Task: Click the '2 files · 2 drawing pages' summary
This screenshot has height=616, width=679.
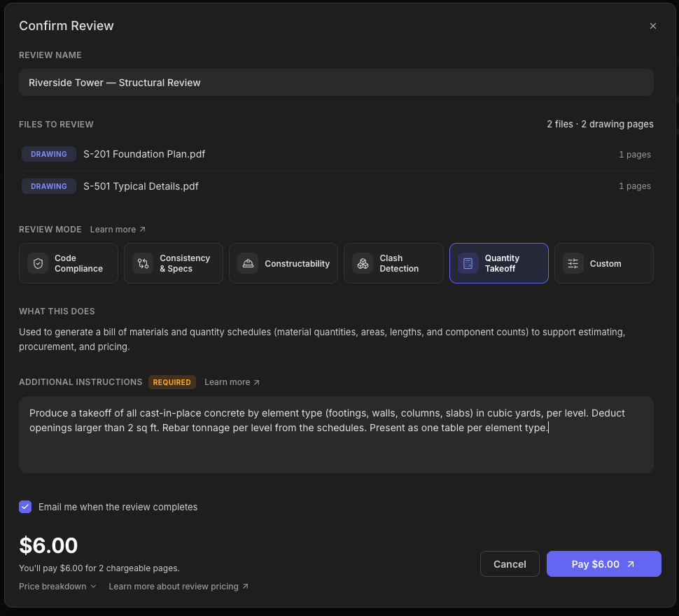Action: [x=600, y=124]
